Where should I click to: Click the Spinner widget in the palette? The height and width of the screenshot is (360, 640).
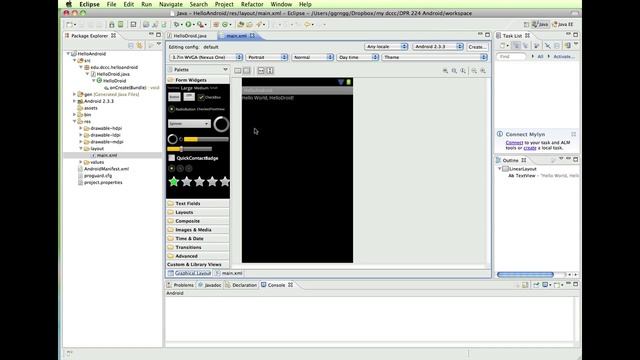pyautogui.click(x=189, y=124)
